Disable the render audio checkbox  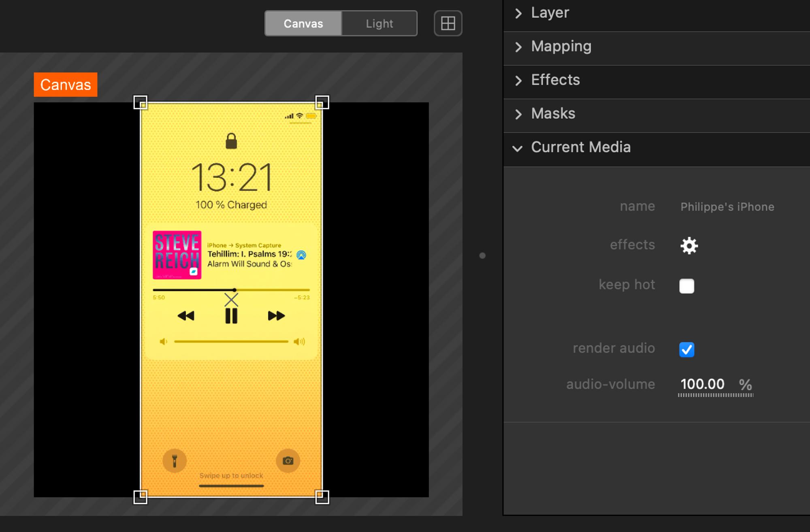pyautogui.click(x=686, y=349)
